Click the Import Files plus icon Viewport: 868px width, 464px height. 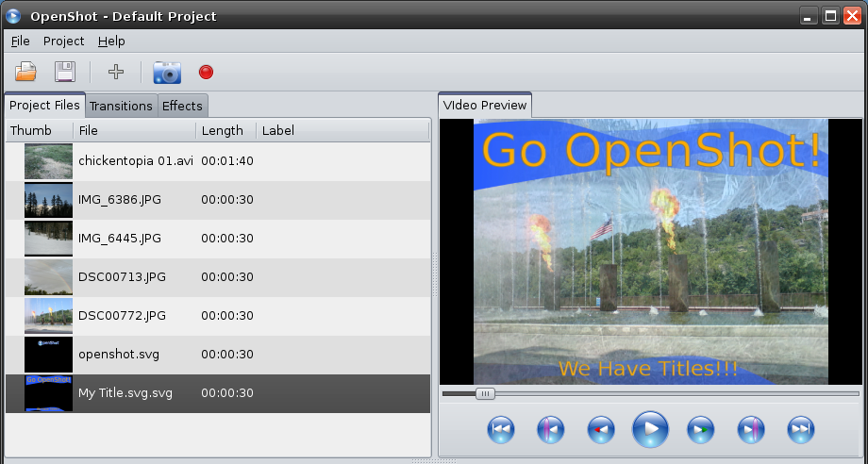click(116, 72)
